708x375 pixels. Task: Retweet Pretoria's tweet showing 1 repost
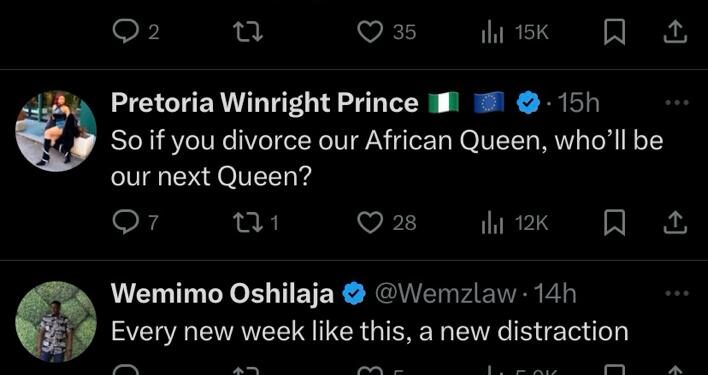pyautogui.click(x=256, y=223)
